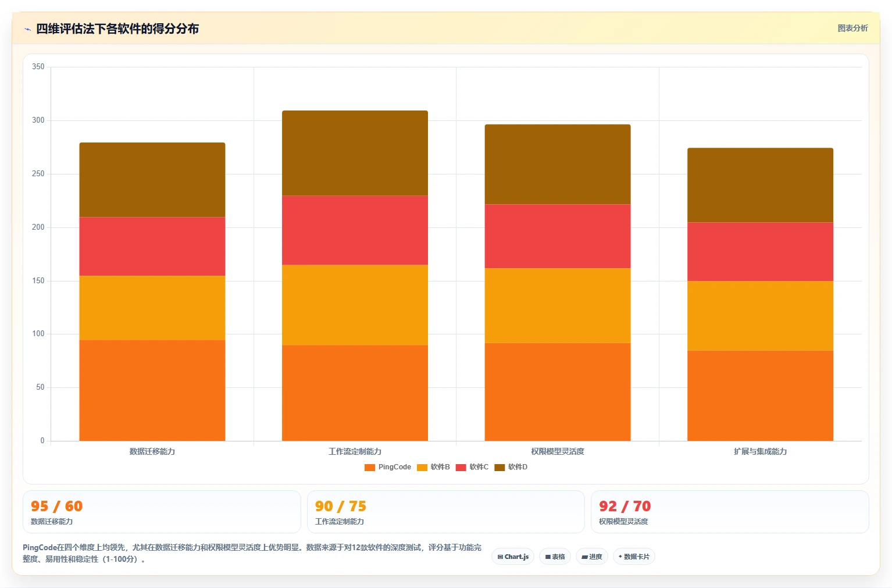Click the 100 y-axis tick label
Image resolution: width=892 pixels, height=588 pixels.
38,334
